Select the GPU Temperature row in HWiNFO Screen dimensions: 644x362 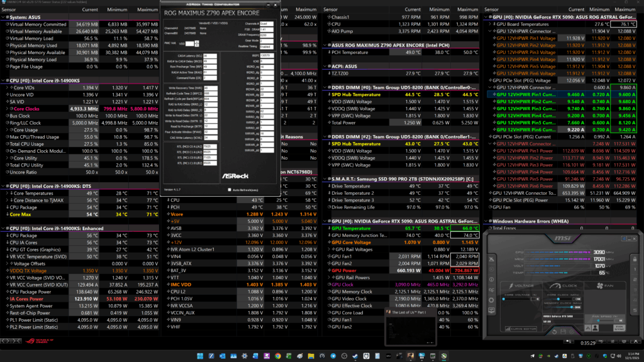pyautogui.click(x=404, y=228)
